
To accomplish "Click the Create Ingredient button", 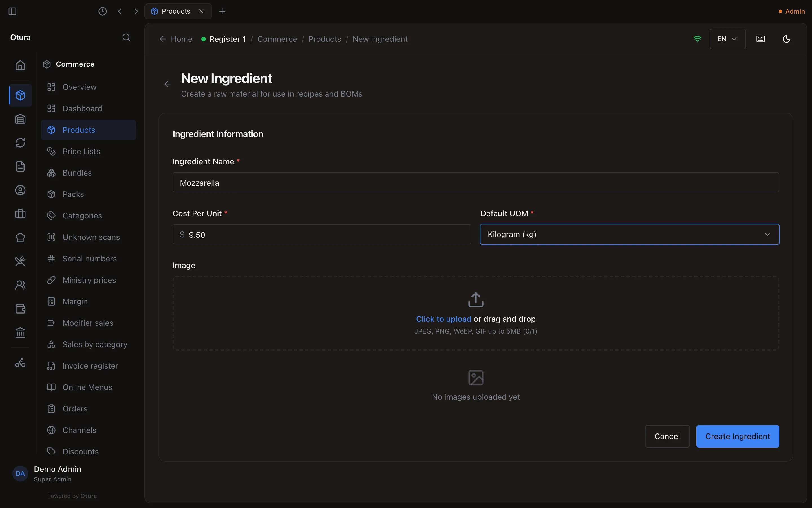I will (738, 436).
